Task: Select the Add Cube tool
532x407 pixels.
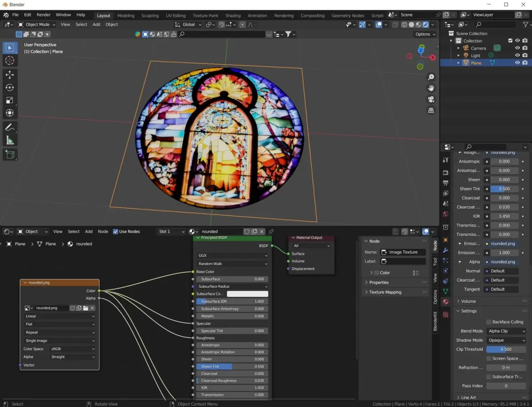Action: 10,155
